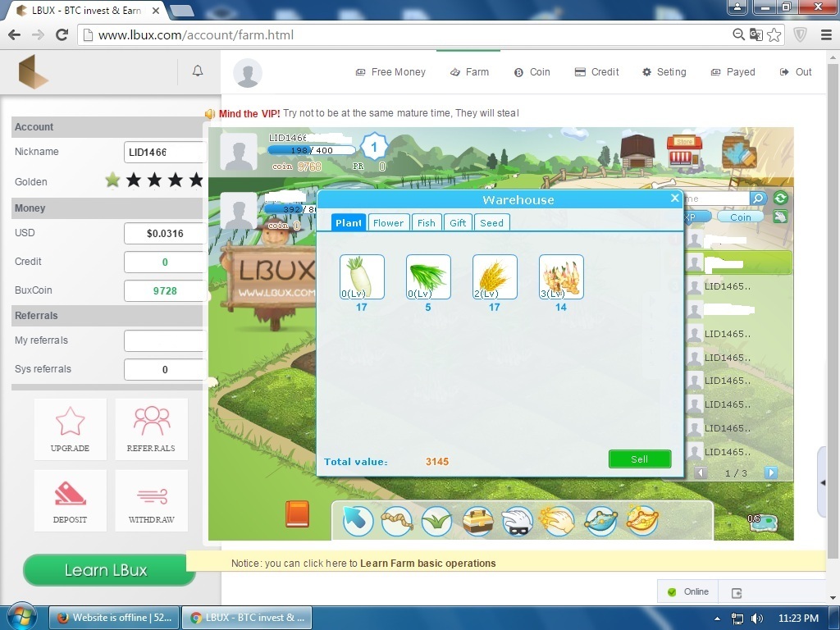Click the Learn LBux button
The width and height of the screenshot is (840, 630).
click(x=108, y=570)
